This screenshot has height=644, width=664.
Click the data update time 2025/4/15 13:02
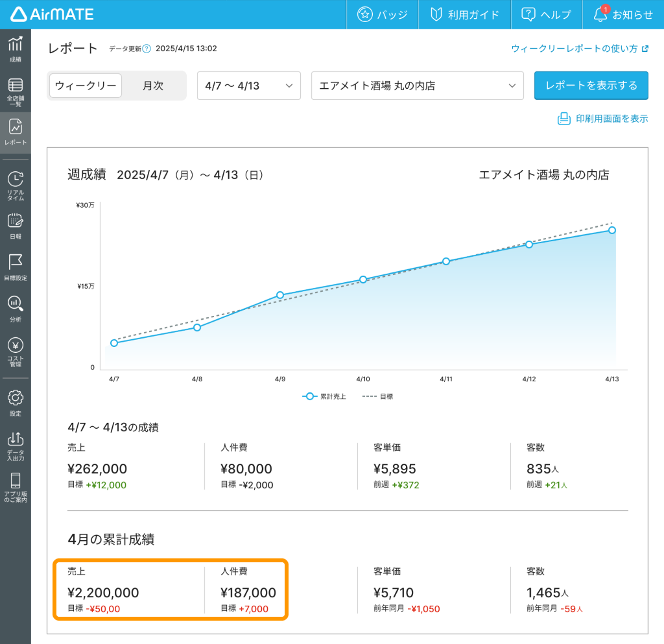(186, 49)
